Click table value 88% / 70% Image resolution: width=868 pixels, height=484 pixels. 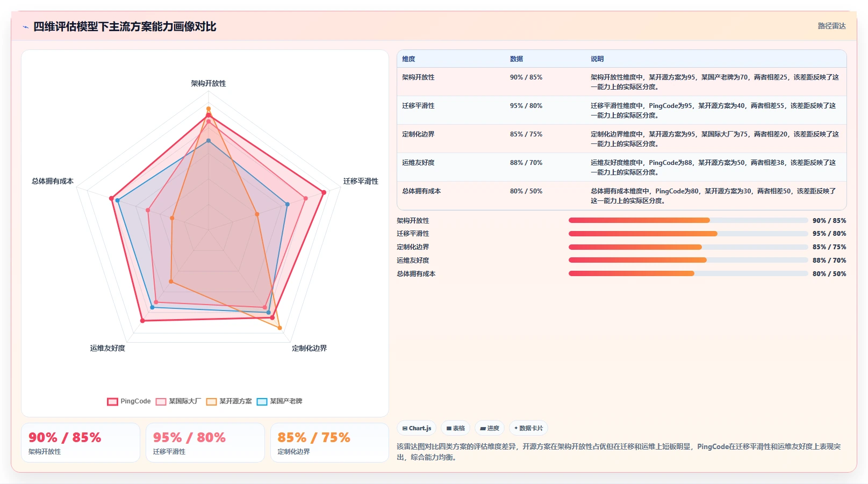point(526,163)
